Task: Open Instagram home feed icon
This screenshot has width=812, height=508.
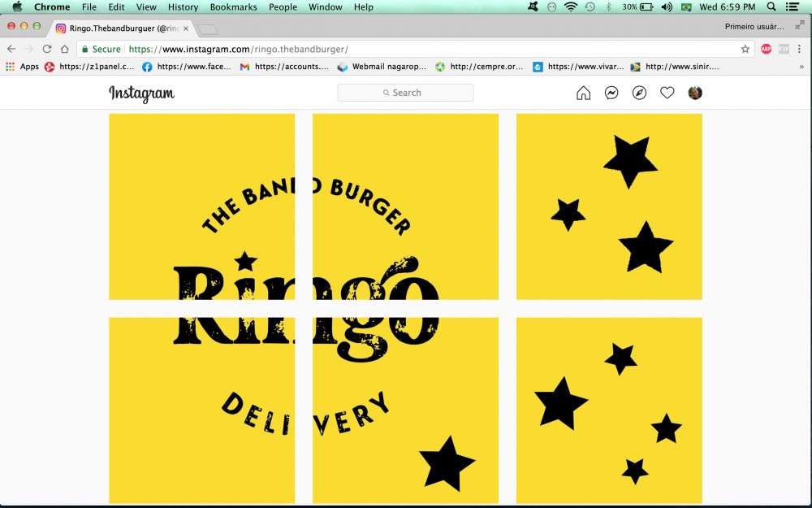Action: point(583,93)
